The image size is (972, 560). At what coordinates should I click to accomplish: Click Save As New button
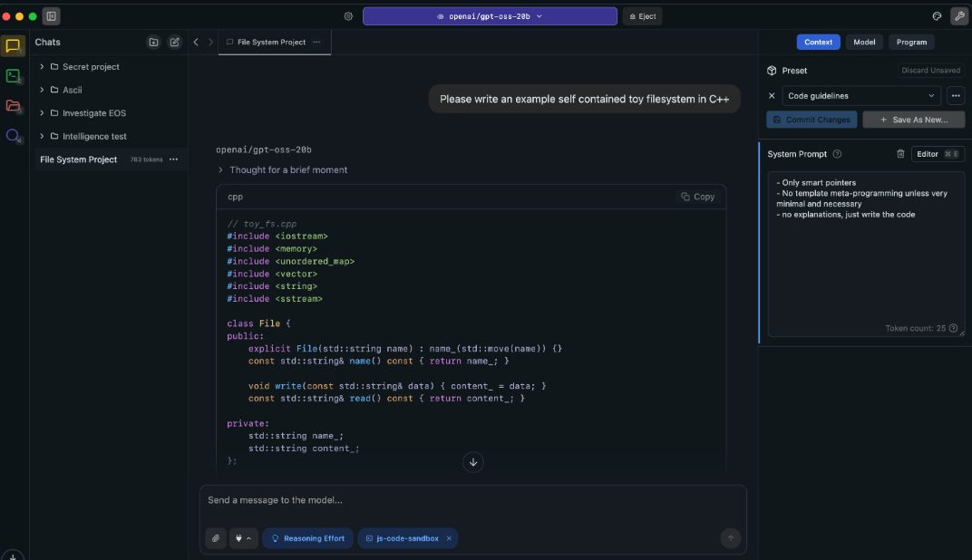913,120
